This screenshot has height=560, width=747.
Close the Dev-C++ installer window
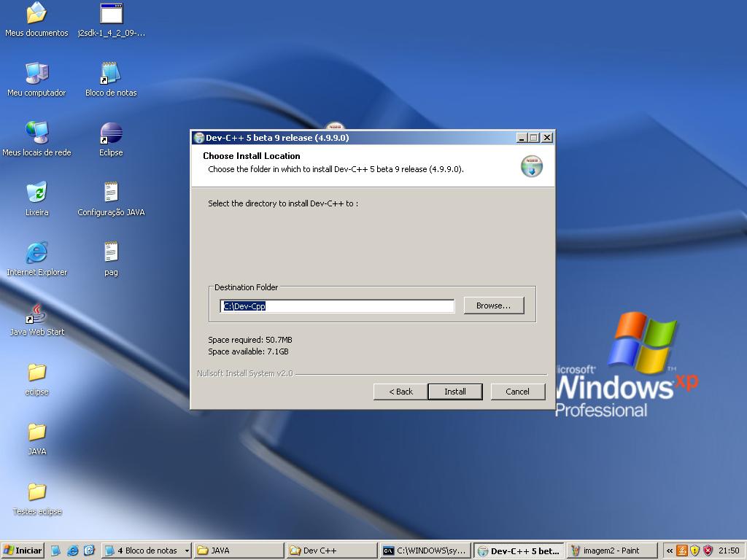pos(547,138)
